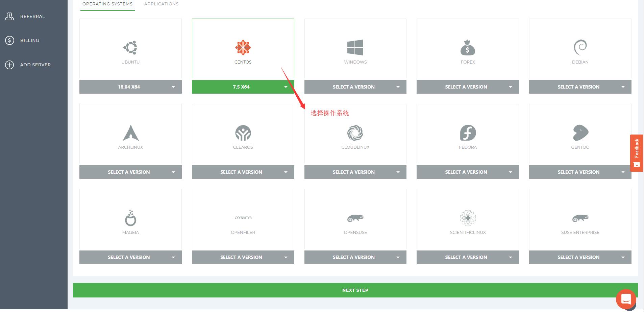
Task: Click the Billing dollar icon in sidebar
Action: [9, 41]
